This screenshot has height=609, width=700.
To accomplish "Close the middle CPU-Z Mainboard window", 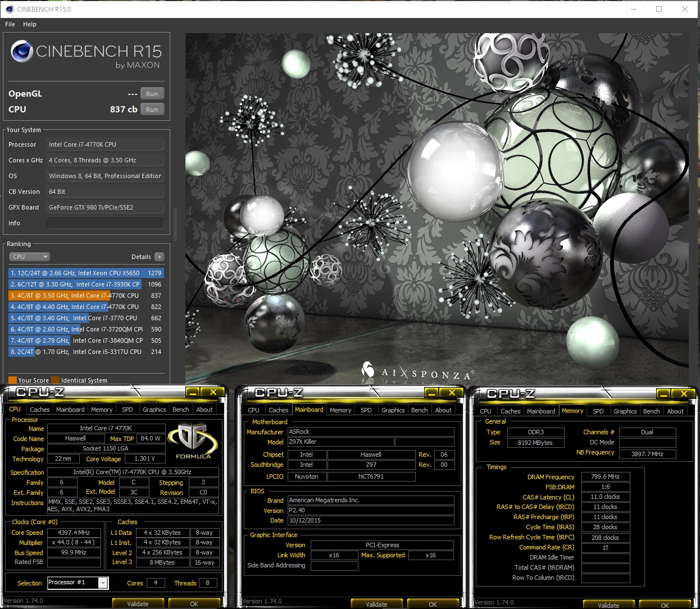I will pos(452,393).
